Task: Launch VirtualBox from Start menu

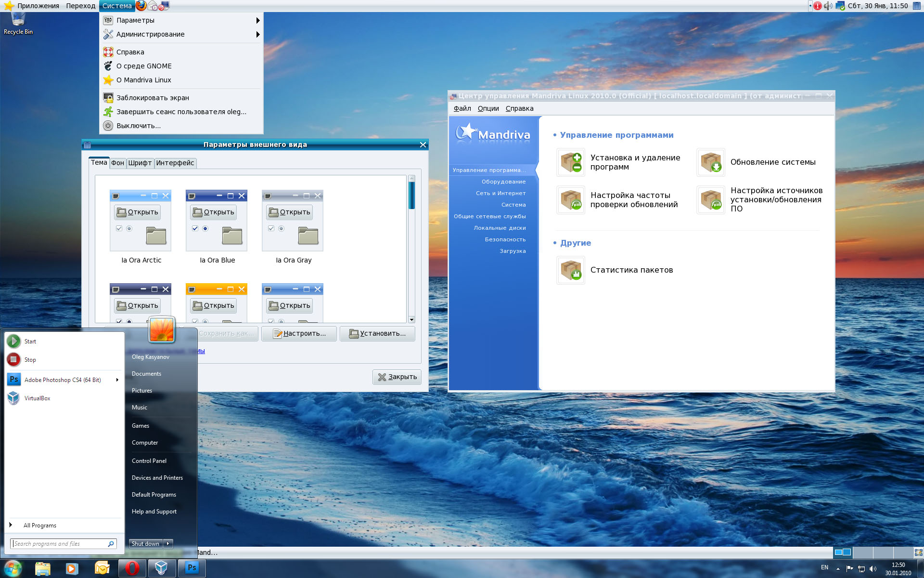Action: pyautogui.click(x=37, y=398)
